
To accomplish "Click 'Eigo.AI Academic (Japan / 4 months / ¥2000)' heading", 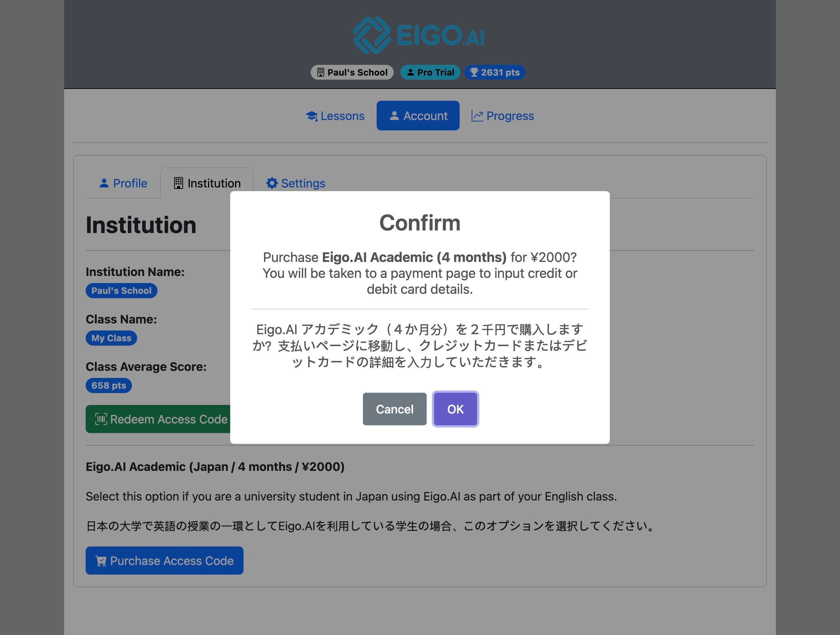I will [215, 467].
